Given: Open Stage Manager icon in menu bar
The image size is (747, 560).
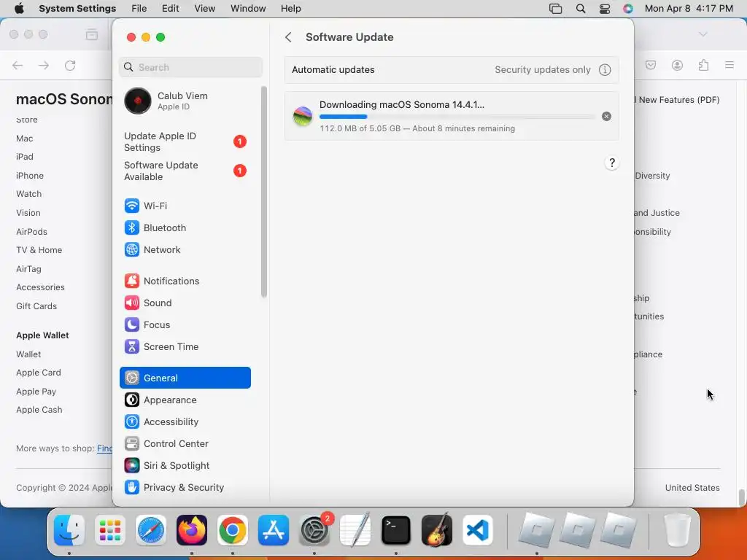Looking at the screenshot, I should click(x=555, y=9).
